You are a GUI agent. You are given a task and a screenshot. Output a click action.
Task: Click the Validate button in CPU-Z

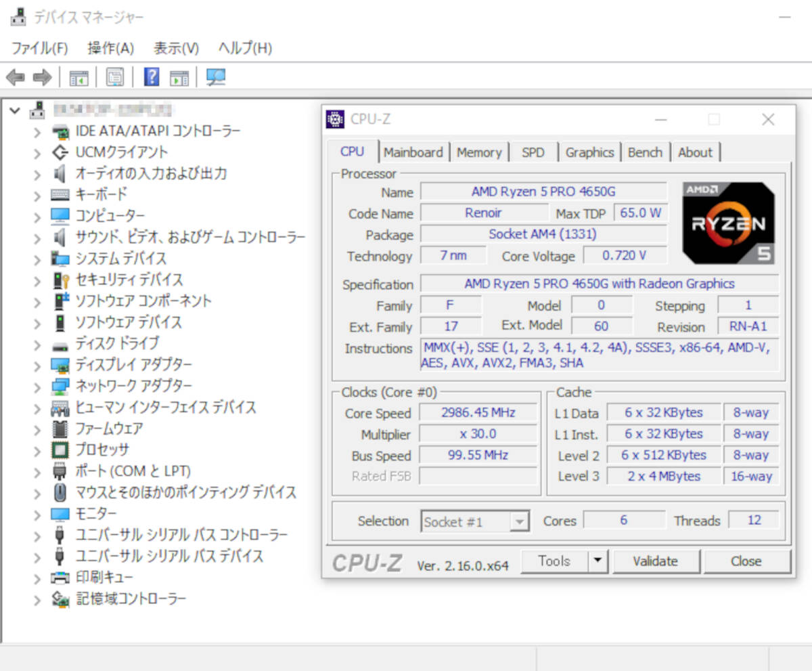tap(655, 561)
